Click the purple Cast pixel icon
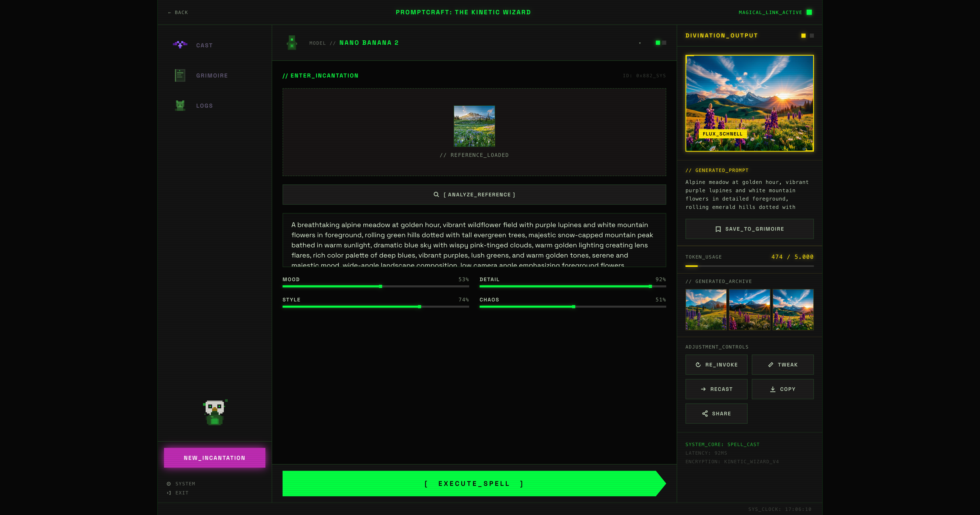The image size is (980, 515). point(180,44)
